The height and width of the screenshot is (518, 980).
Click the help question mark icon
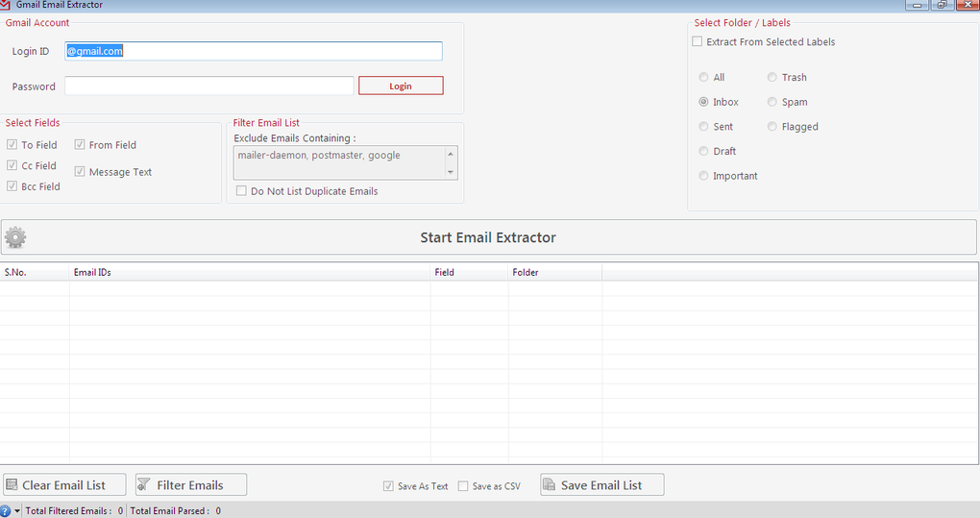coord(5,511)
